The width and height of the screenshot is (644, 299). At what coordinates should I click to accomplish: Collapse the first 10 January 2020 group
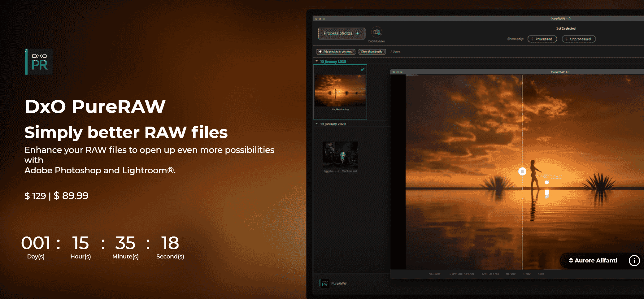317,61
